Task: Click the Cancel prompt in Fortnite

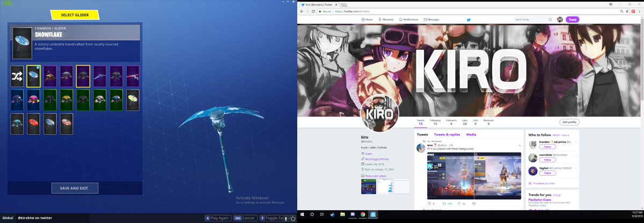Action: pos(244,218)
